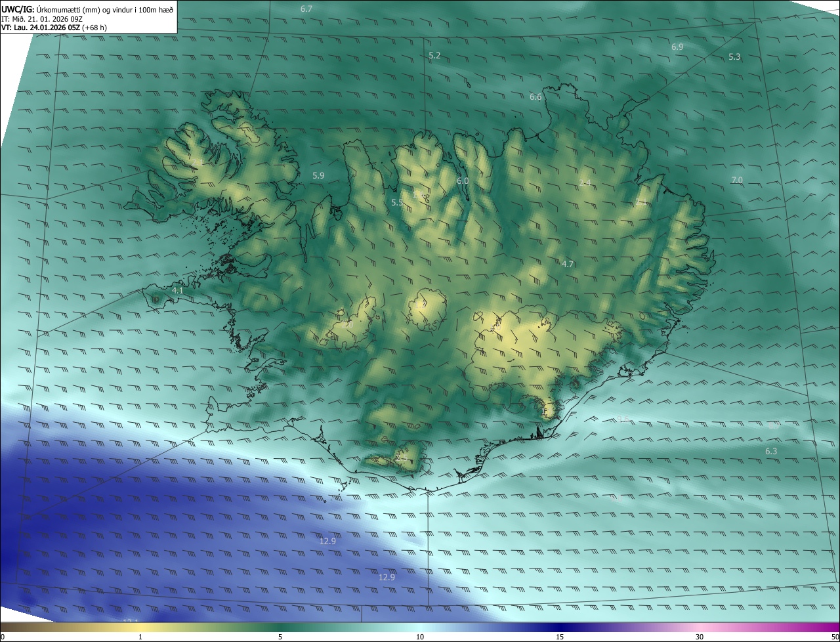The height and width of the screenshot is (642, 840).
Task: Click the 50 tick label on the color scale
Action: pos(835,637)
